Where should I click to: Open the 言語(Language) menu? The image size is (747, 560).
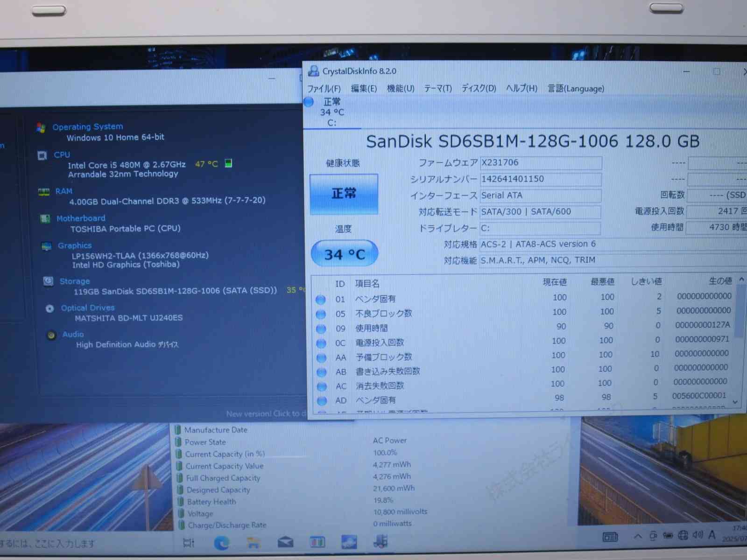pos(576,89)
